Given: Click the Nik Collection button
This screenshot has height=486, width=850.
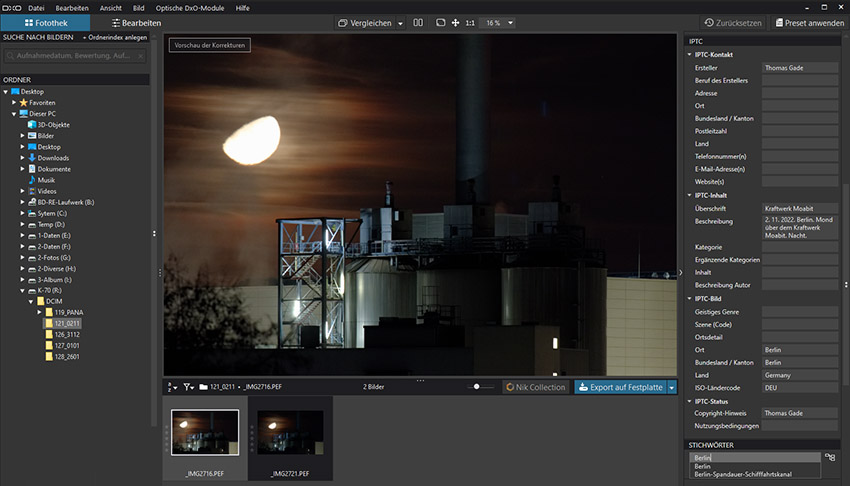Looking at the screenshot, I should (535, 387).
